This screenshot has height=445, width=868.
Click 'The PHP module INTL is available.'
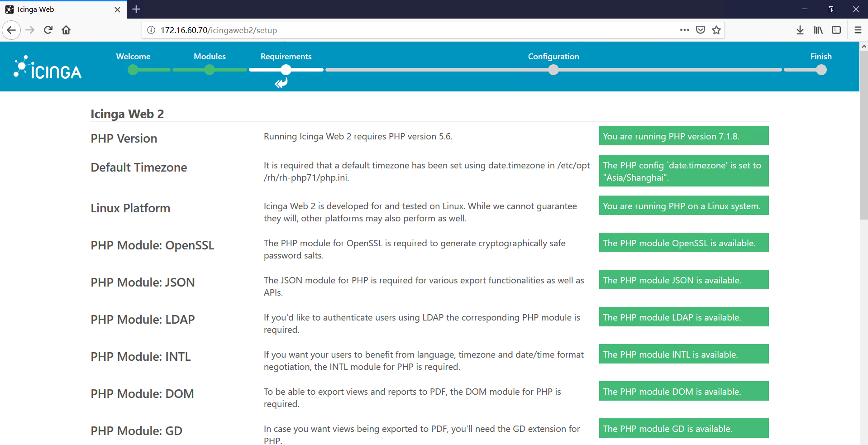pyautogui.click(x=684, y=354)
